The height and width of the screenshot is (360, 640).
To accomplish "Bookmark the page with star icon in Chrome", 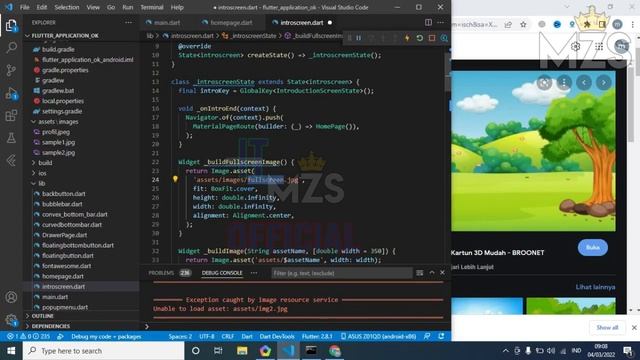I will [523, 24].
